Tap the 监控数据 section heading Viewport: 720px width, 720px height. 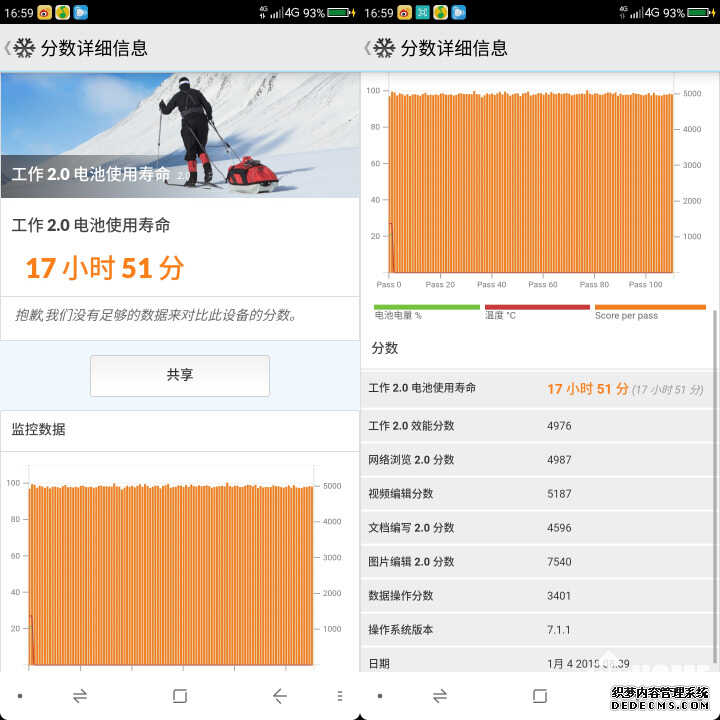point(39,429)
